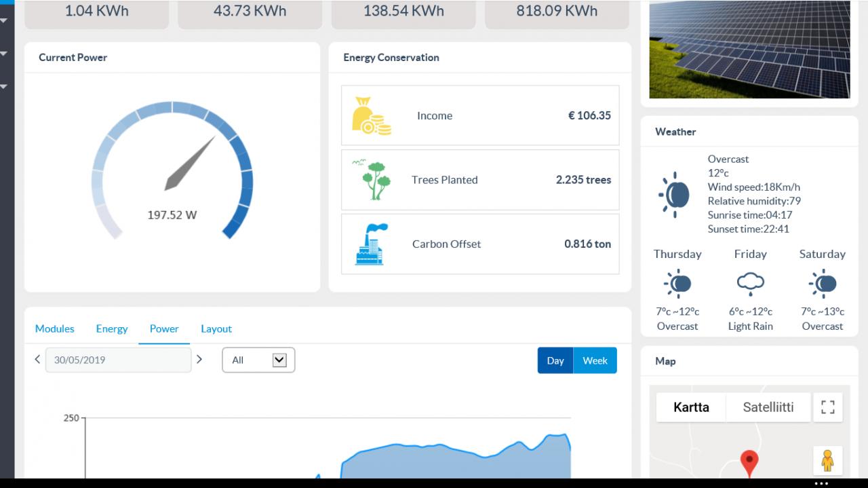Viewport: 868px width, 488px height.
Task: Open the All modules dropdown
Action: point(258,360)
